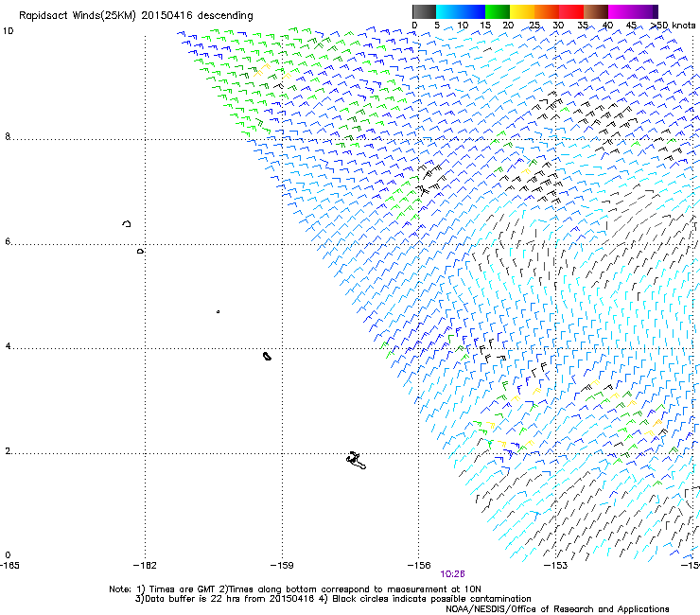Click the yellow 20-25 knots color segment
700x615 pixels.
coord(522,11)
